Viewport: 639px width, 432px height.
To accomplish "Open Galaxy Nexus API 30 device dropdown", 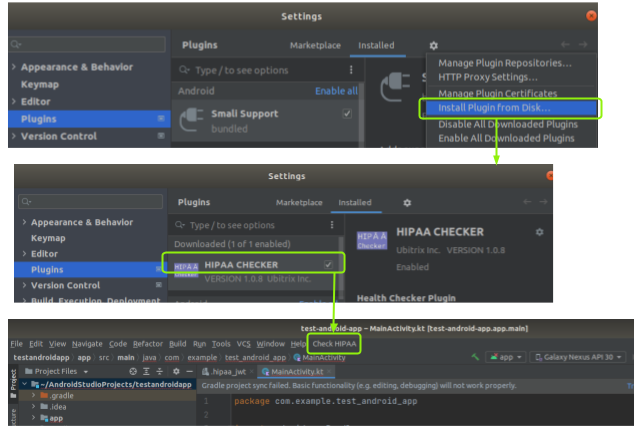I will click(578, 357).
